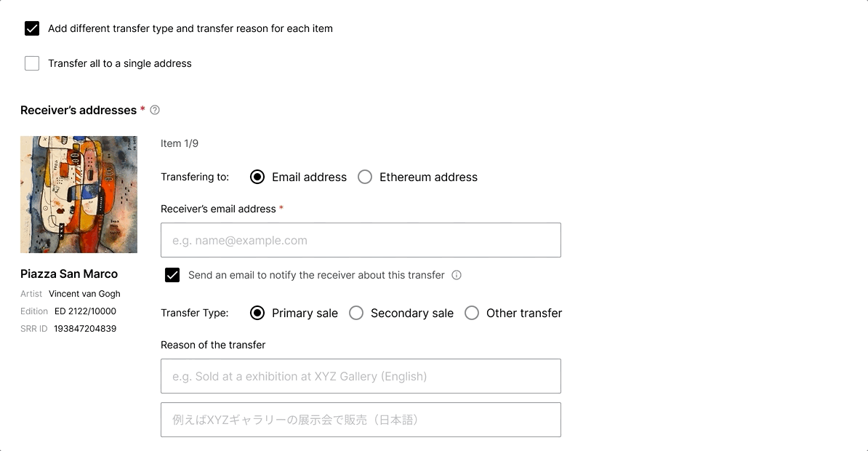Click artist name 'Vincent van Gogh'
This screenshot has width=868, height=451.
85,294
